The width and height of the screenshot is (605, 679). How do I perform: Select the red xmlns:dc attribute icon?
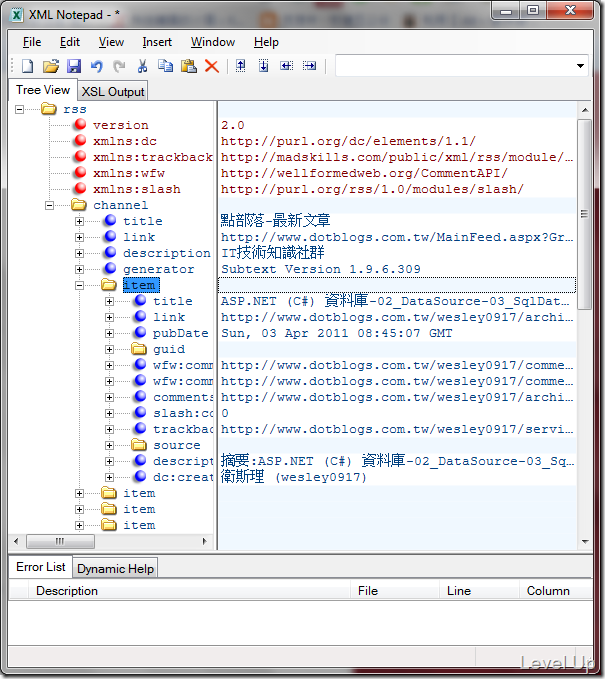(x=80, y=141)
